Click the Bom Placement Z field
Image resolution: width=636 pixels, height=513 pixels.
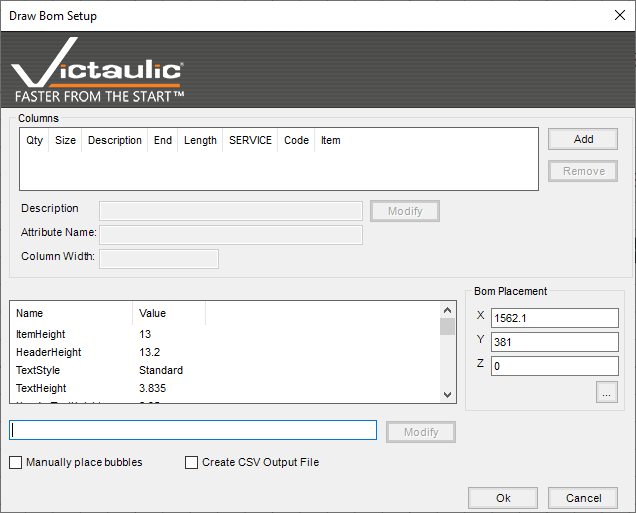[554, 366]
